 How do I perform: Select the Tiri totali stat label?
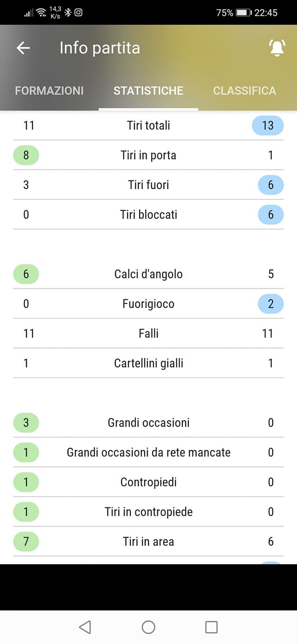148,125
